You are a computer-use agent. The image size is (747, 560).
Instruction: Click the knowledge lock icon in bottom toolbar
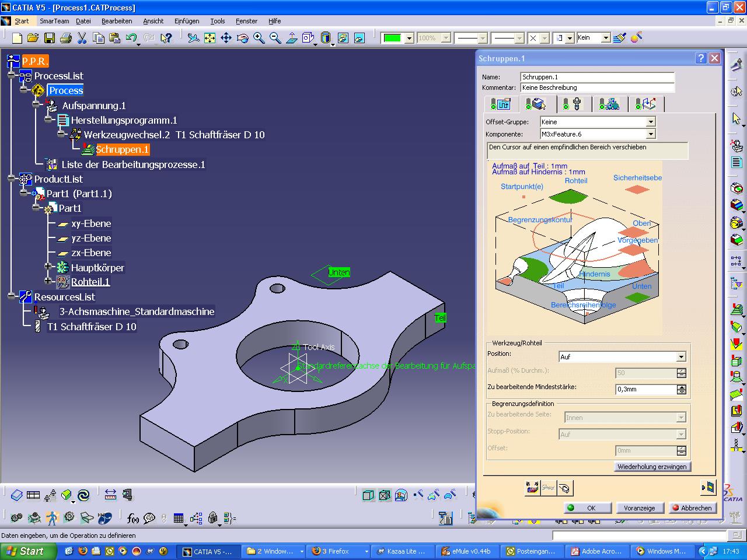click(212, 518)
